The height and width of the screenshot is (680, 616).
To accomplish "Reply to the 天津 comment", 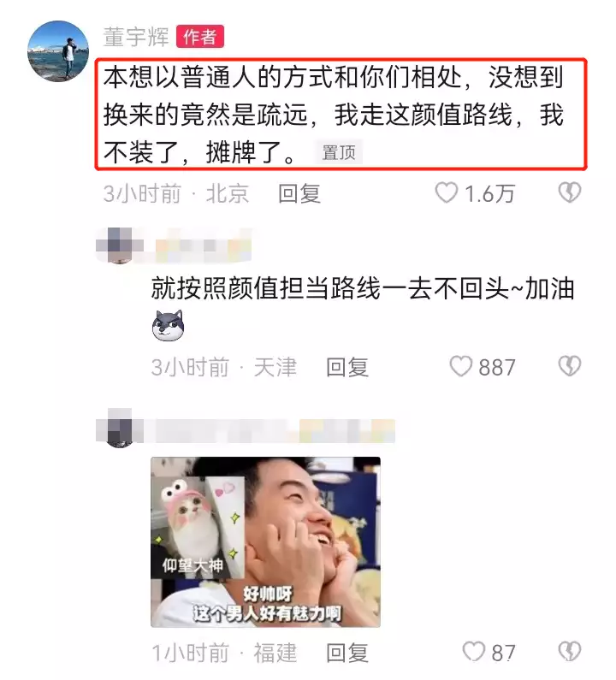I will pos(347,367).
